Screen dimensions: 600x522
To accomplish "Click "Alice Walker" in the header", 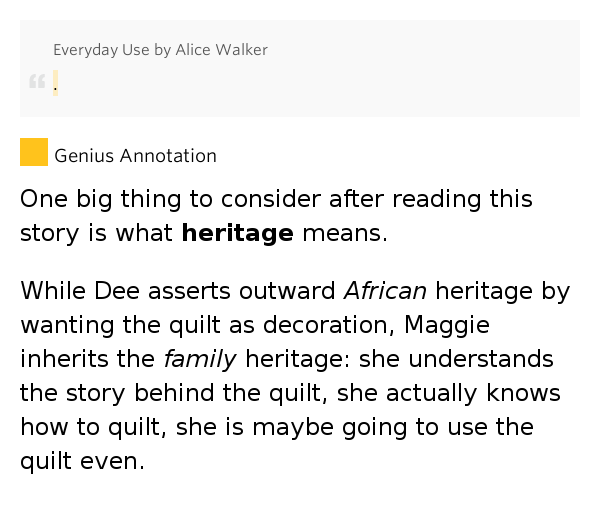I will pos(222,50).
